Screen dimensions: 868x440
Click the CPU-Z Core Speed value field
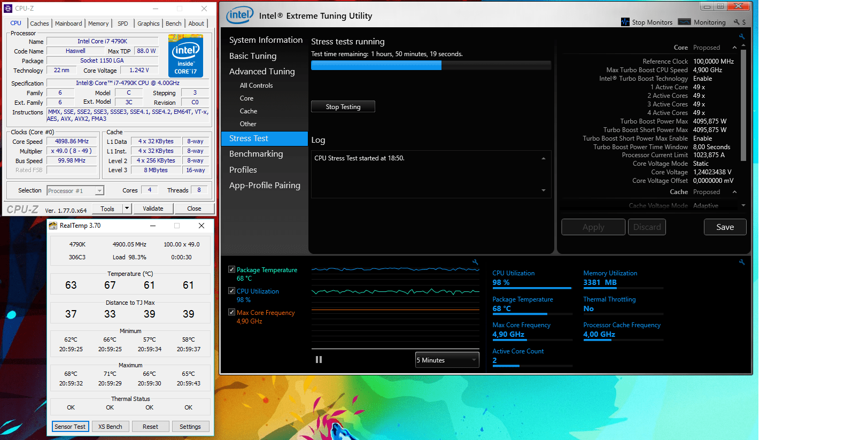tap(72, 142)
